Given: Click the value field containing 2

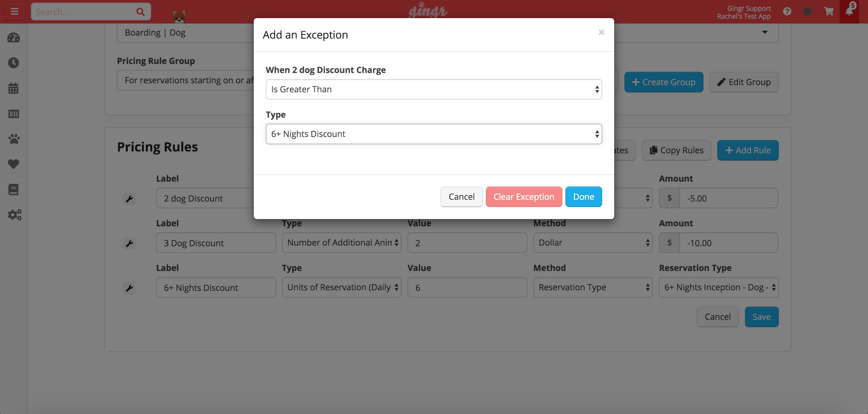Looking at the screenshot, I should pyautogui.click(x=467, y=243).
